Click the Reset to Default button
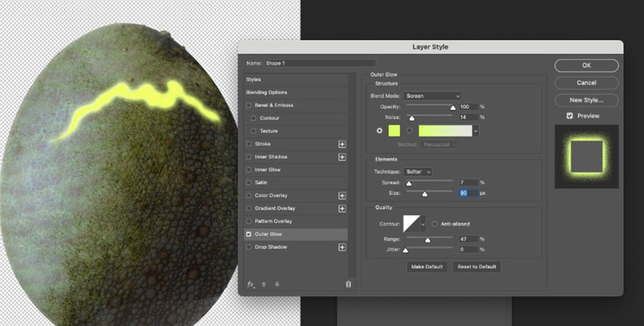Screen dimensions: 644x326 pyautogui.click(x=477, y=267)
